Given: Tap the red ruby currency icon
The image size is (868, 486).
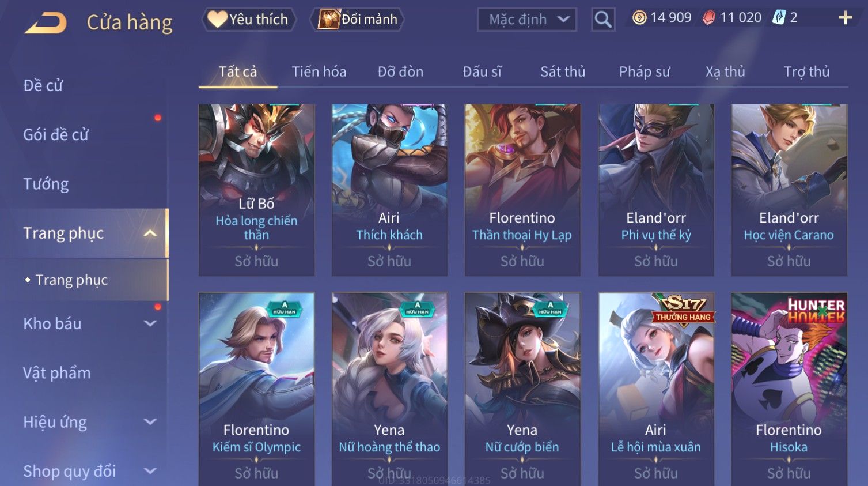Looking at the screenshot, I should [x=709, y=18].
